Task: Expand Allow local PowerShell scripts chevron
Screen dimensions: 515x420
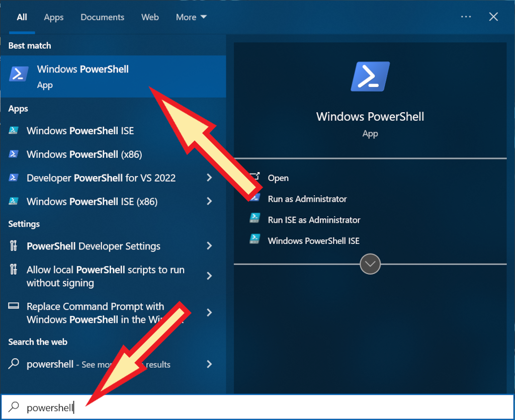Action: pos(209,276)
